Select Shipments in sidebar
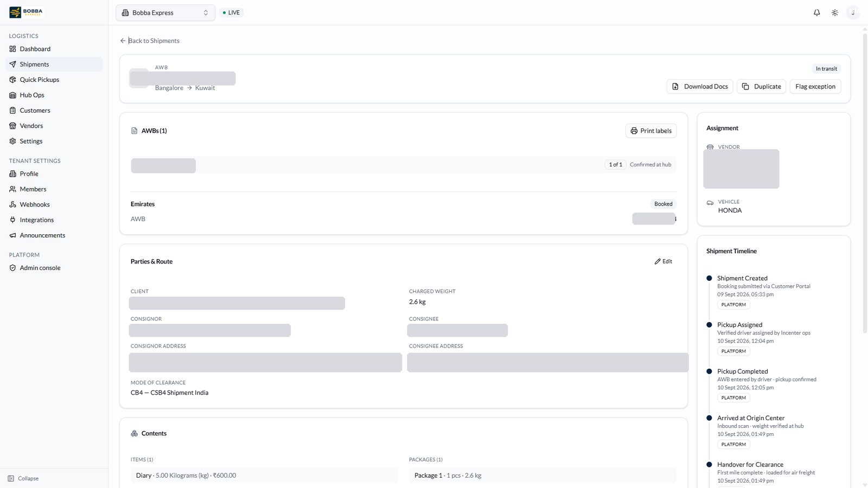The height and width of the screenshot is (488, 868). (54, 64)
